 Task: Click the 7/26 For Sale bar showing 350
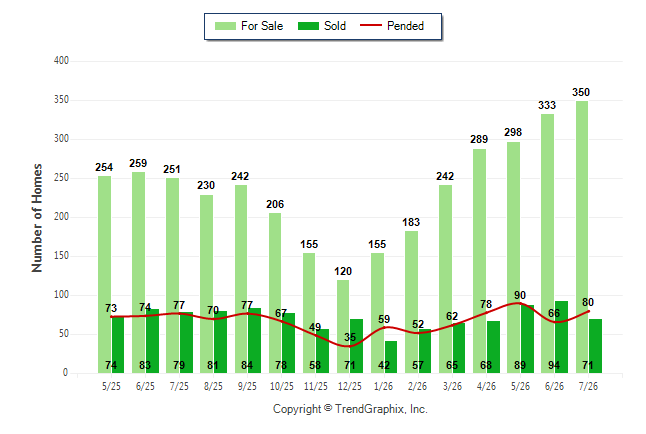tap(582, 237)
